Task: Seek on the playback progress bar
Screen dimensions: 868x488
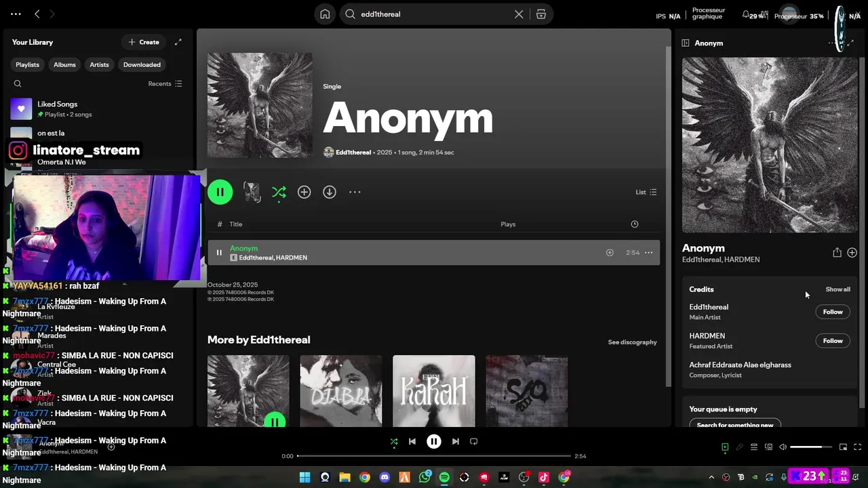Action: point(434,456)
